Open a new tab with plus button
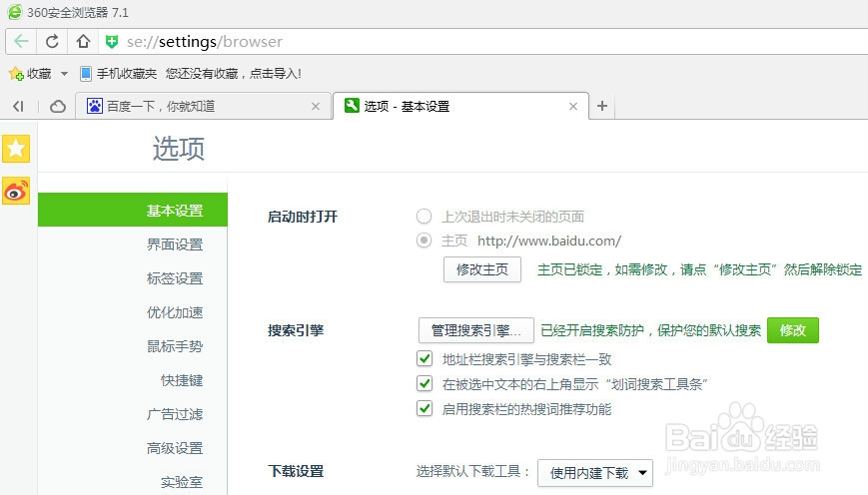Screen dimensions: 868x495 coord(602,106)
